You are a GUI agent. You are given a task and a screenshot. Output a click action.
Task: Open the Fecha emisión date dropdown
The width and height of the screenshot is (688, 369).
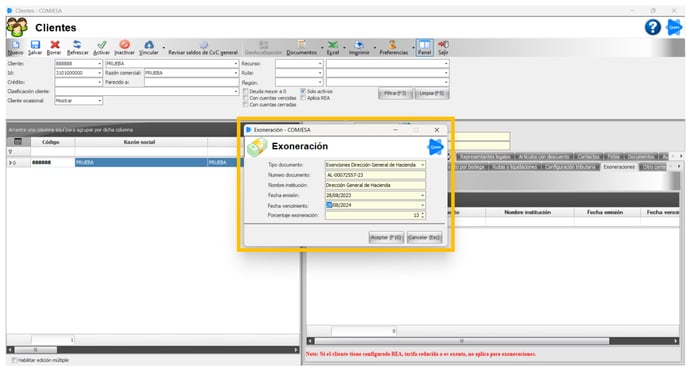[x=423, y=195]
